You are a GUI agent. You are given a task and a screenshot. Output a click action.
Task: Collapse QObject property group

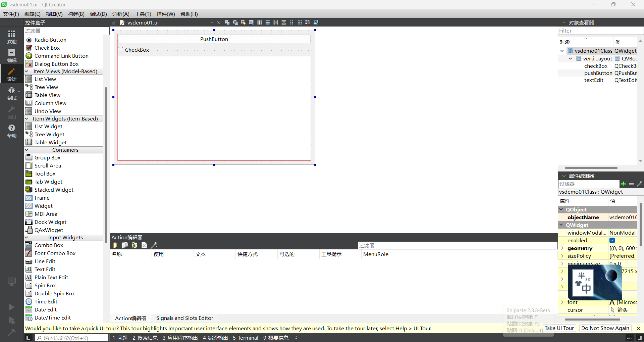(x=561, y=209)
